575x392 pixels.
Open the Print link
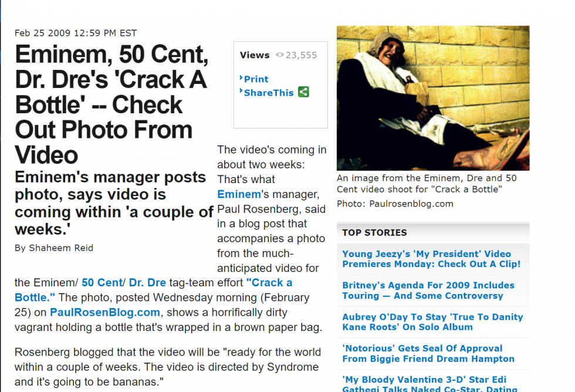tap(256, 79)
